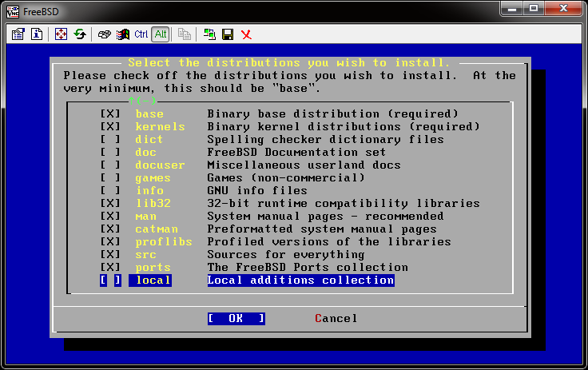This screenshot has width=588, height=370.
Task: Toggle the Ctrl key toolbar button
Action: click(x=141, y=34)
